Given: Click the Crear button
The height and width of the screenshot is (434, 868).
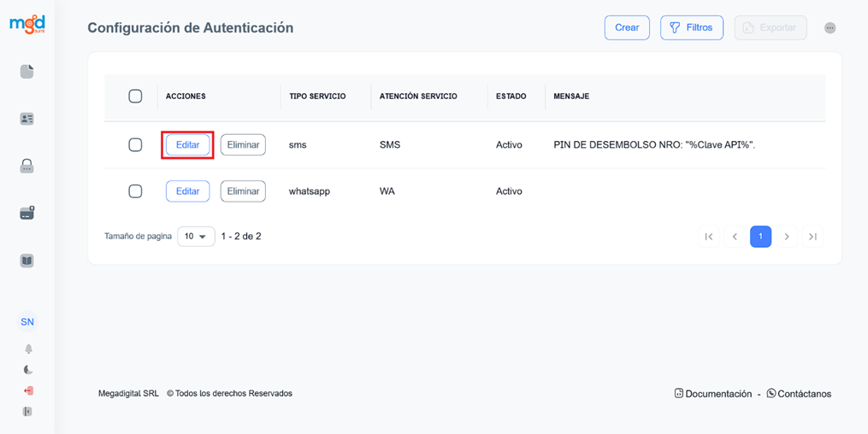Looking at the screenshot, I should tap(627, 27).
